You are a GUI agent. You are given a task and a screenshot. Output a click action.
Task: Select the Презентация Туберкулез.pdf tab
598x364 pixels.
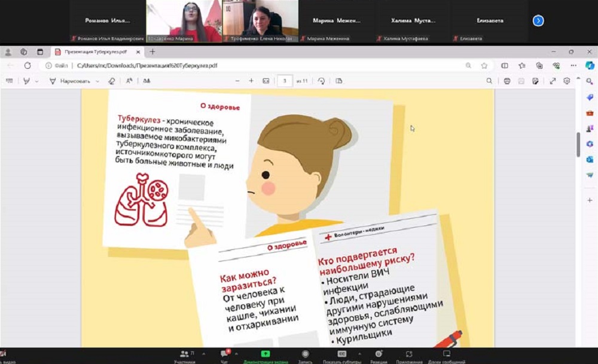click(x=96, y=52)
